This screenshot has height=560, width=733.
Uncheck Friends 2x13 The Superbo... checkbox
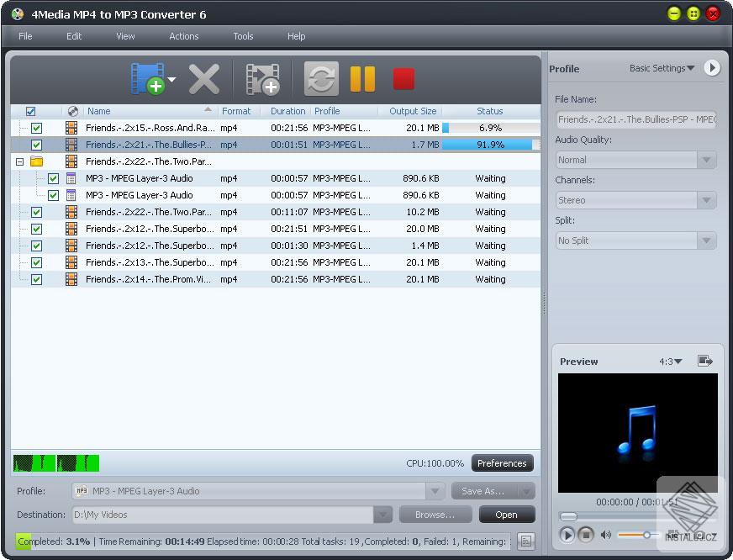[36, 262]
